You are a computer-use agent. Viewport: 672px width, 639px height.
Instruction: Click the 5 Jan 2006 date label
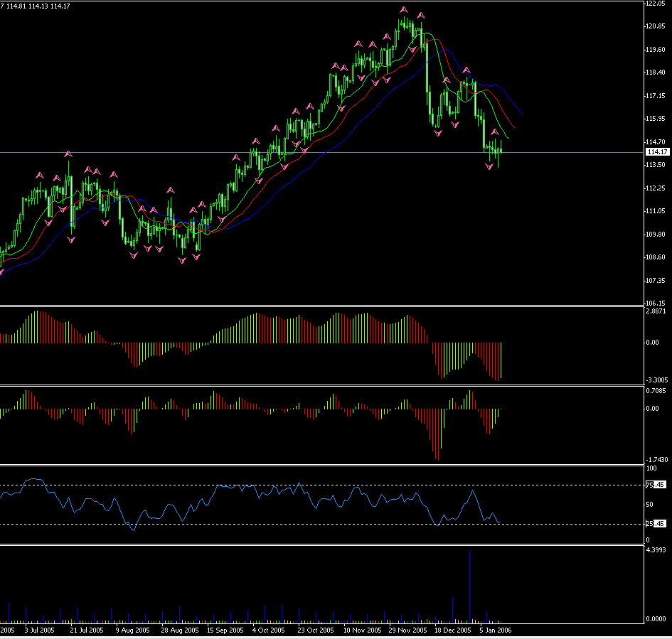click(495, 630)
